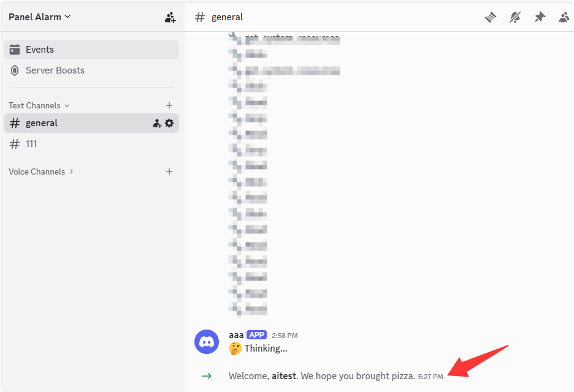Collapse the Text Channels category
The height and width of the screenshot is (392, 574).
39,105
